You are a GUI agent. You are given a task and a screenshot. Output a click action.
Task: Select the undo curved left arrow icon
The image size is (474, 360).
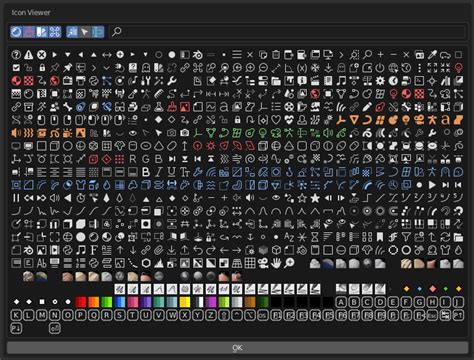198,250
